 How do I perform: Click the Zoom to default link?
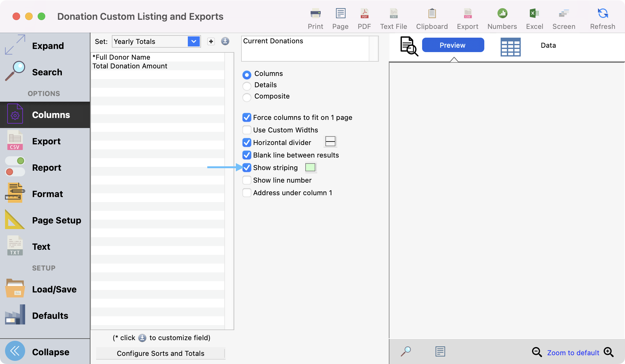coord(573,353)
